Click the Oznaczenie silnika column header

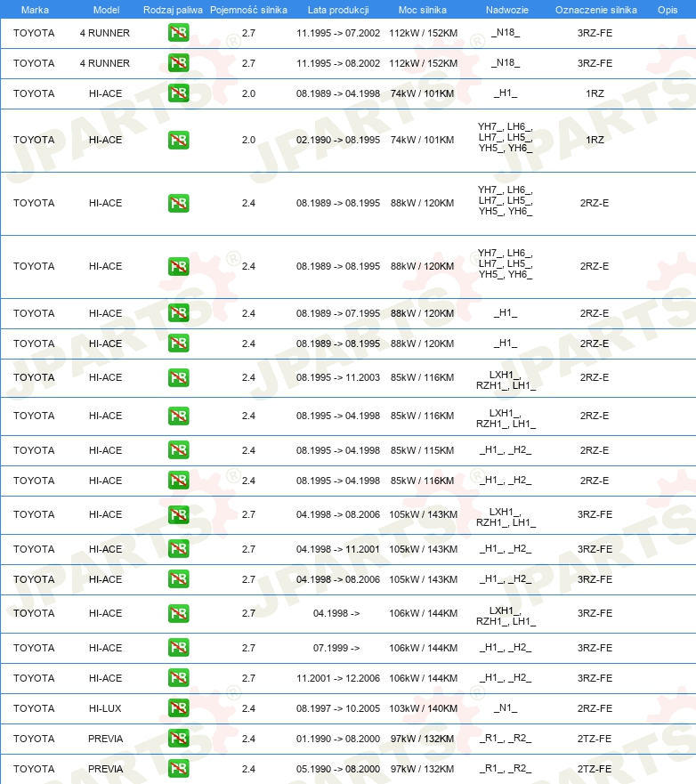click(x=596, y=10)
